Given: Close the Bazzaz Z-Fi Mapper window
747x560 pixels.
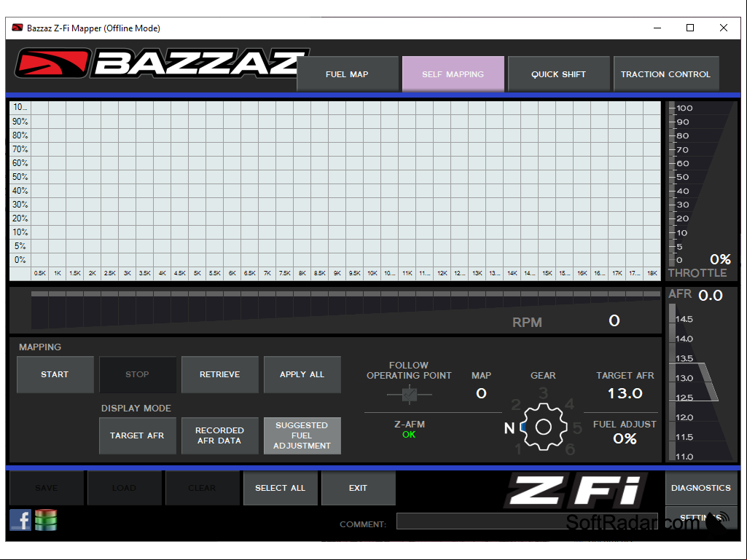Looking at the screenshot, I should click(724, 28).
